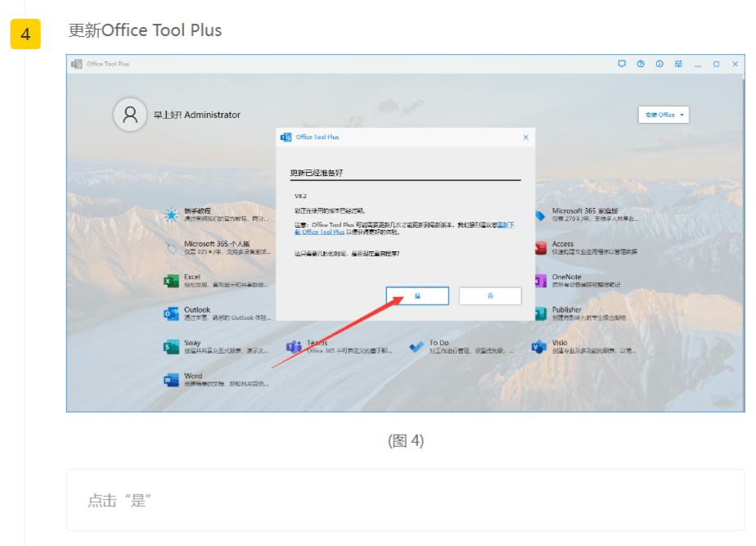Open the help question-mark icon

(x=641, y=64)
